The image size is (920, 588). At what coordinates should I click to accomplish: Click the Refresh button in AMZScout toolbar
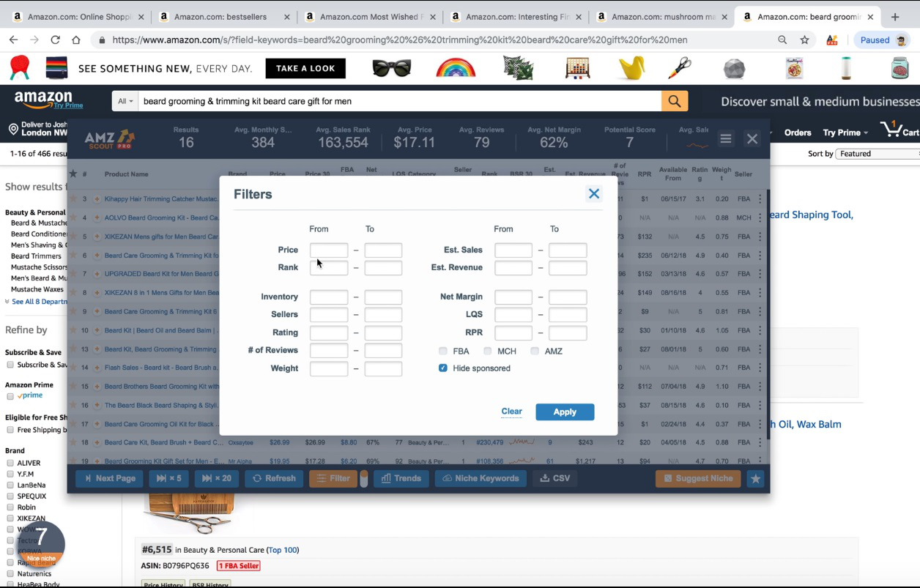(x=274, y=478)
